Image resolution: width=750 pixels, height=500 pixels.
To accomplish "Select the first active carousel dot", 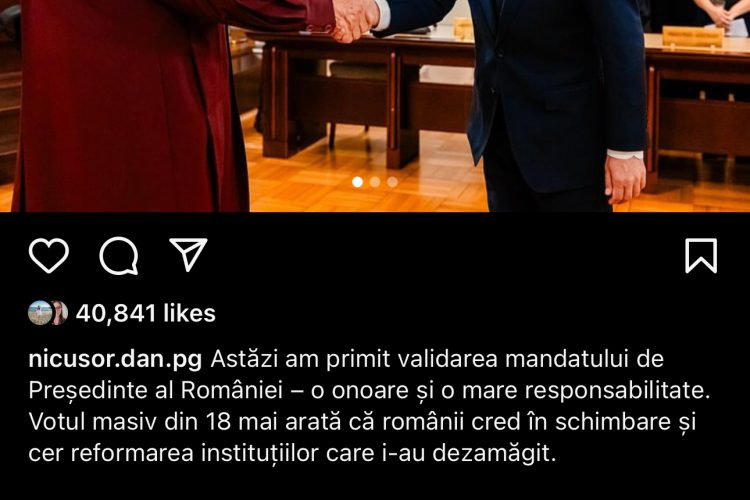I will (357, 182).
